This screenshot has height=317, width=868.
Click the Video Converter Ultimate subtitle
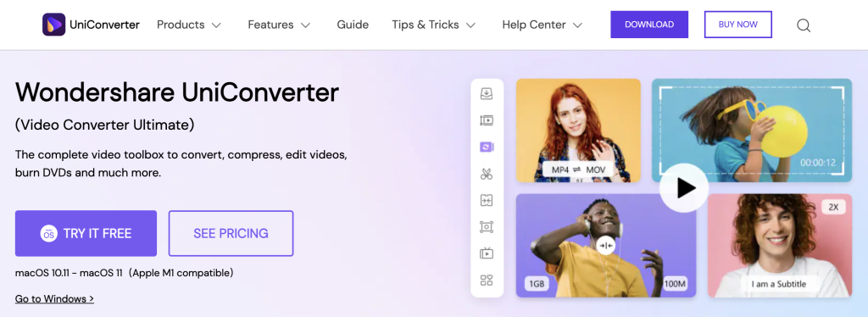pos(104,125)
